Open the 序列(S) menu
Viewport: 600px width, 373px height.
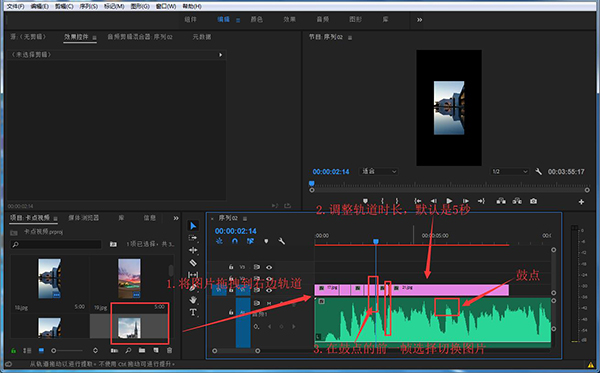88,6
